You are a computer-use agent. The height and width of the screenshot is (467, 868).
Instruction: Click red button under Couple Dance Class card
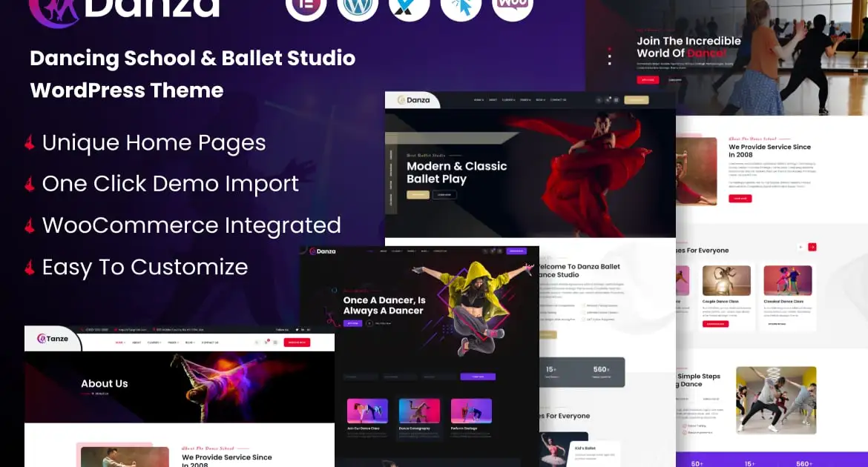click(715, 324)
